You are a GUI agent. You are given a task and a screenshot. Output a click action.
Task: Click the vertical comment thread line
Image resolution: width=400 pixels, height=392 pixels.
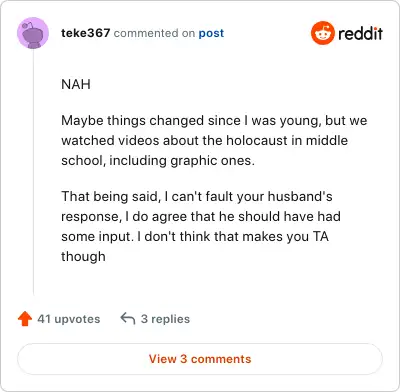coord(33,172)
